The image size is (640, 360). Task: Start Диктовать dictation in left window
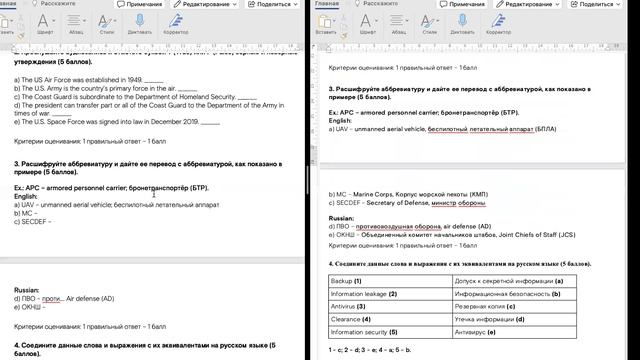[x=140, y=24]
